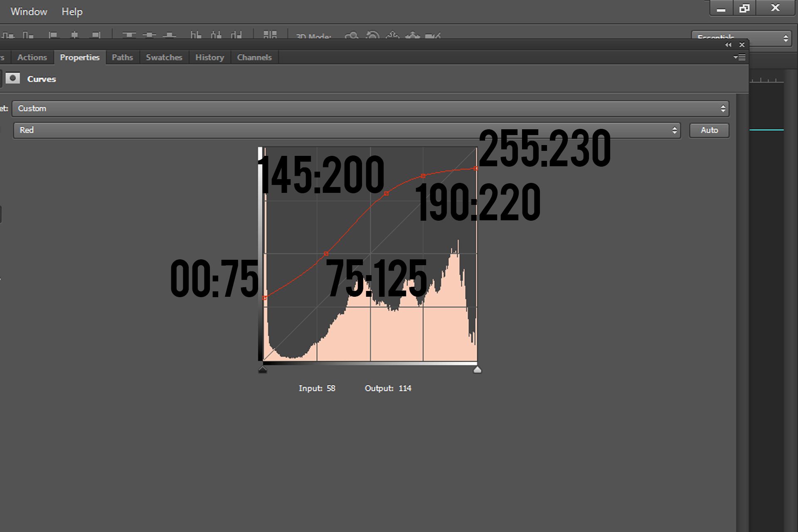Click the white point slider triangle
The height and width of the screenshot is (532, 798).
click(477, 369)
